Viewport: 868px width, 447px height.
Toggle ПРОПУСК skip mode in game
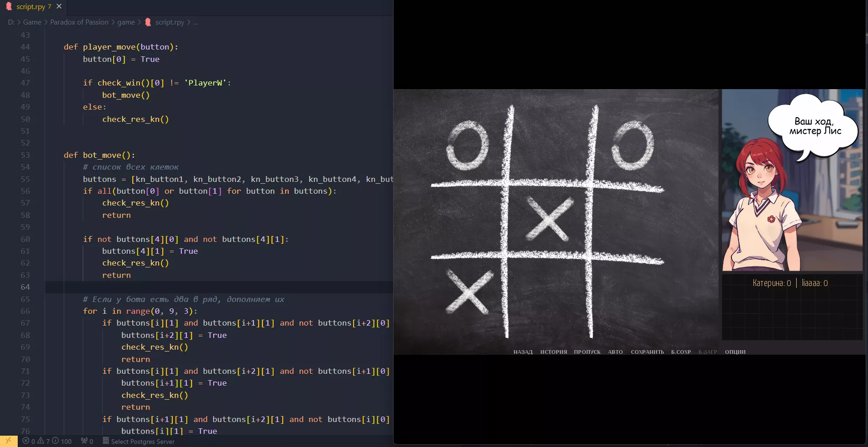tap(587, 352)
